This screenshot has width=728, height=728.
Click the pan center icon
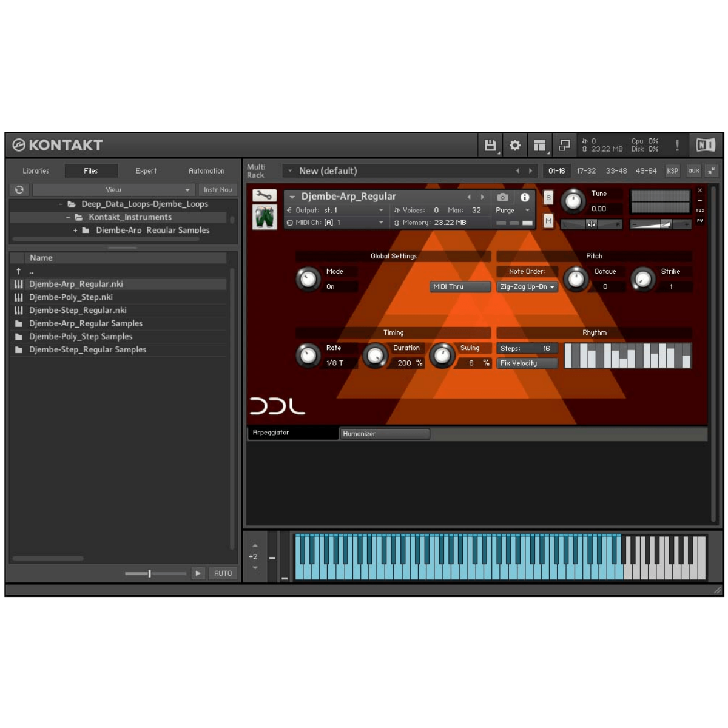click(591, 224)
